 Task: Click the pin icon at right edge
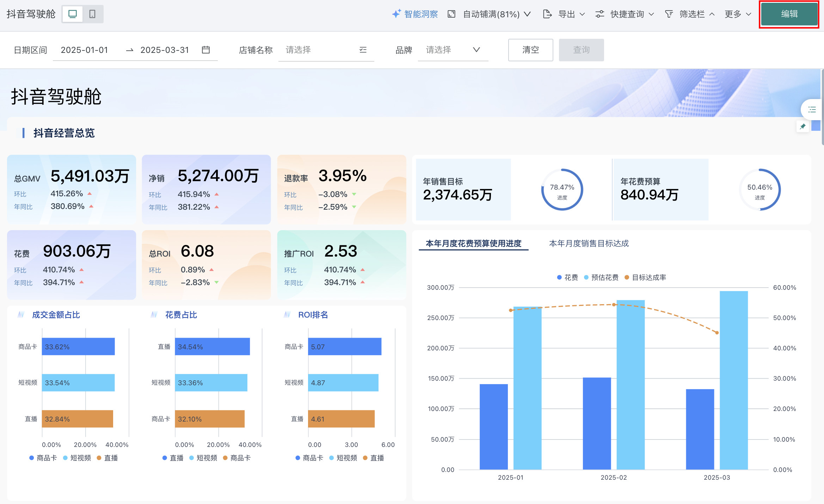[803, 127]
